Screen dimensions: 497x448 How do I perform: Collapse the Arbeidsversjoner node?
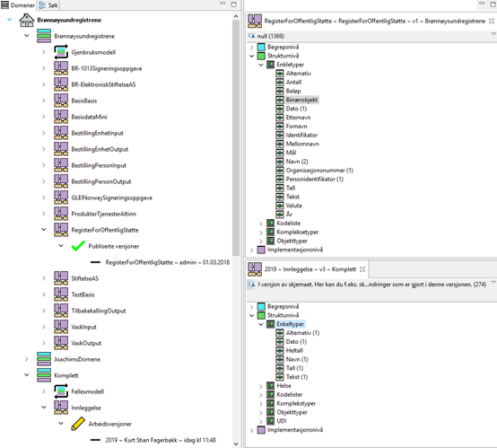tap(61, 424)
